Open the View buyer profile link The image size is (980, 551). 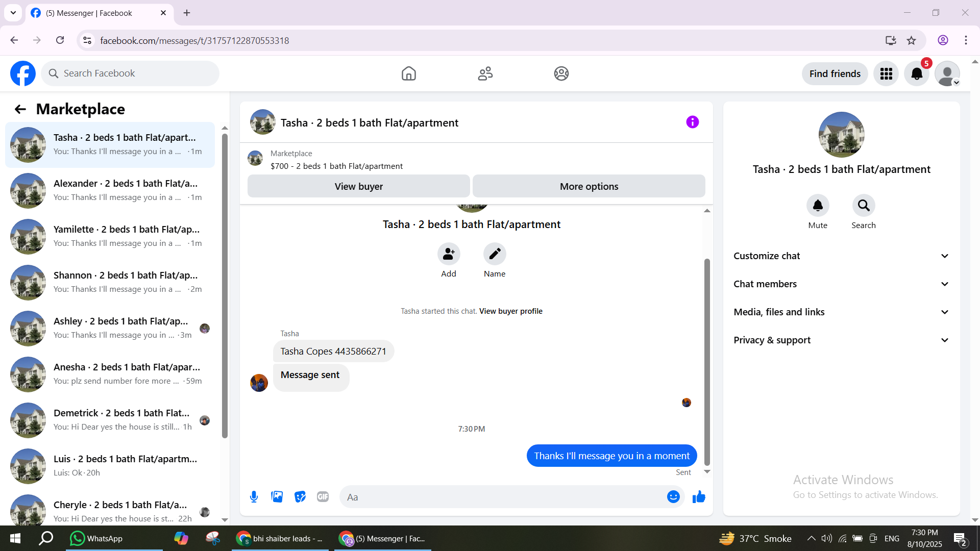(x=510, y=311)
